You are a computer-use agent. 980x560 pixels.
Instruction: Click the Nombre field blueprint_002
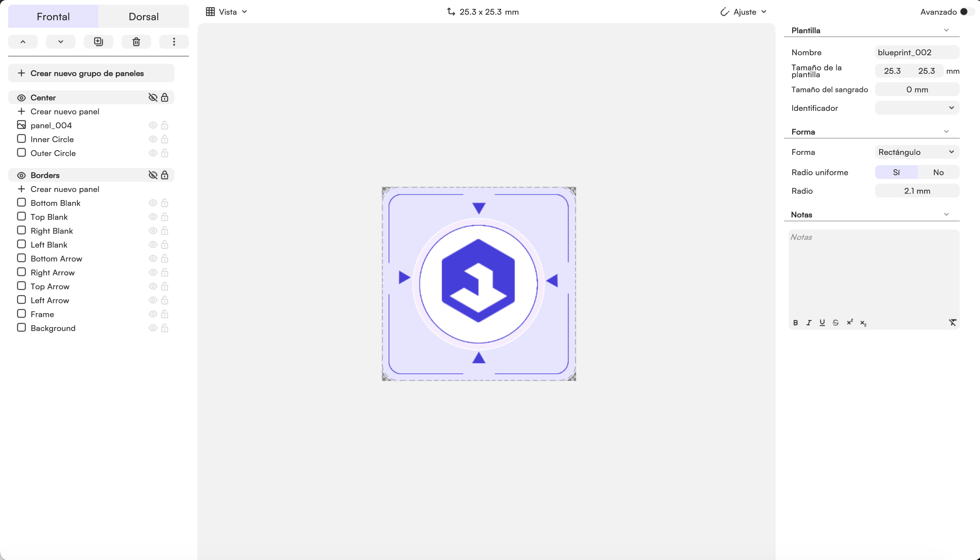pos(917,52)
